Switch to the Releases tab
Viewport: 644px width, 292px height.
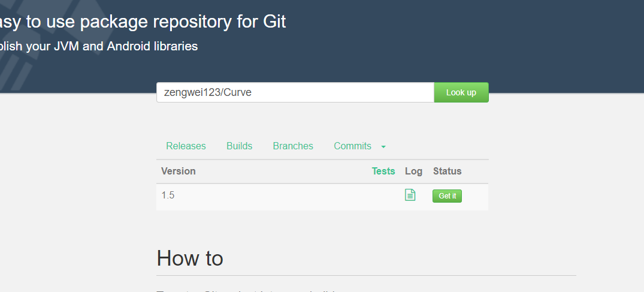click(x=186, y=146)
